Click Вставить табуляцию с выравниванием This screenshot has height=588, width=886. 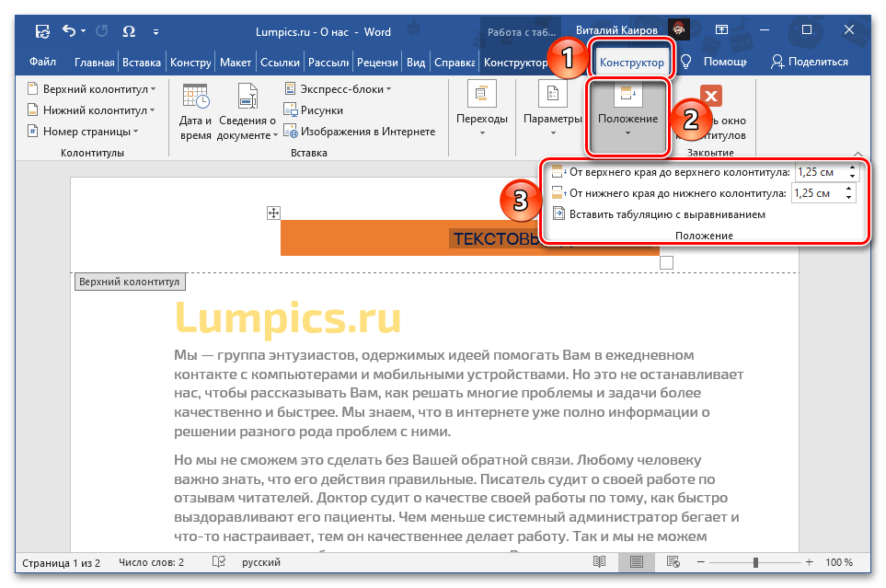pyautogui.click(x=659, y=214)
